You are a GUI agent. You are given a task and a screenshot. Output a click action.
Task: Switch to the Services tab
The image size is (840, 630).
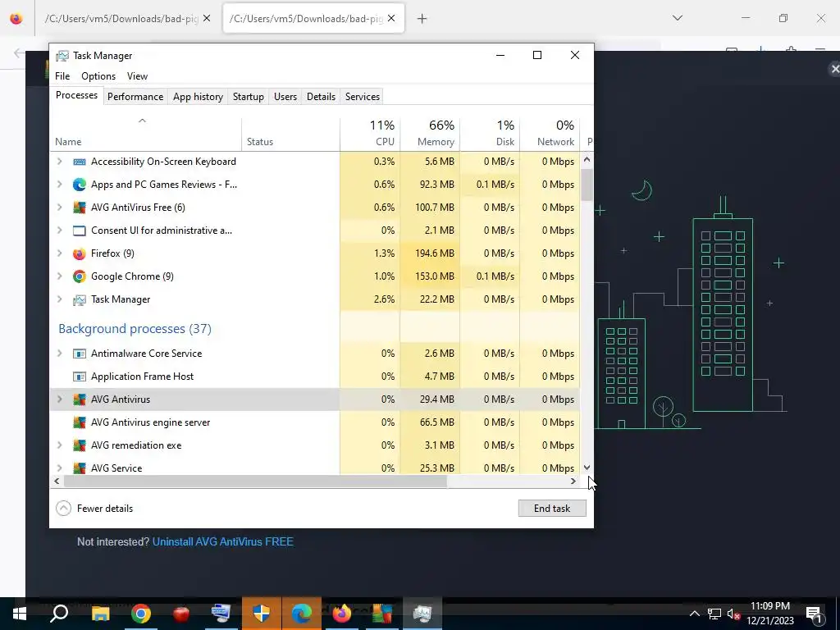click(362, 97)
